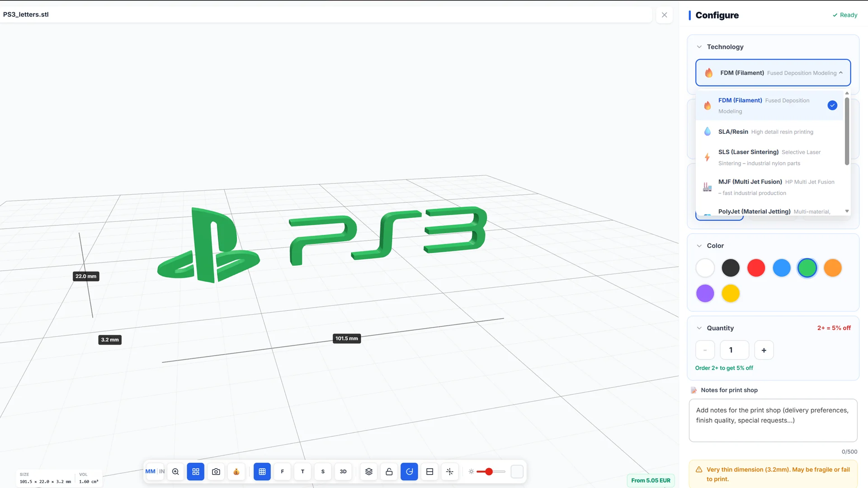
Task: Select SLS (Laser Sintering) option
Action: 769,157
